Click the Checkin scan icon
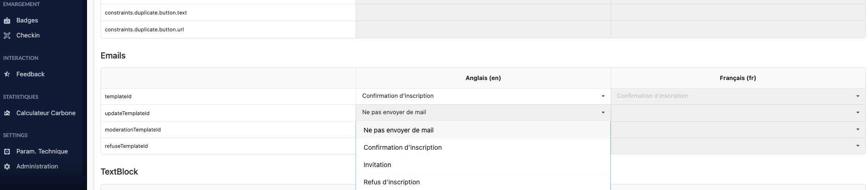 click(7, 36)
